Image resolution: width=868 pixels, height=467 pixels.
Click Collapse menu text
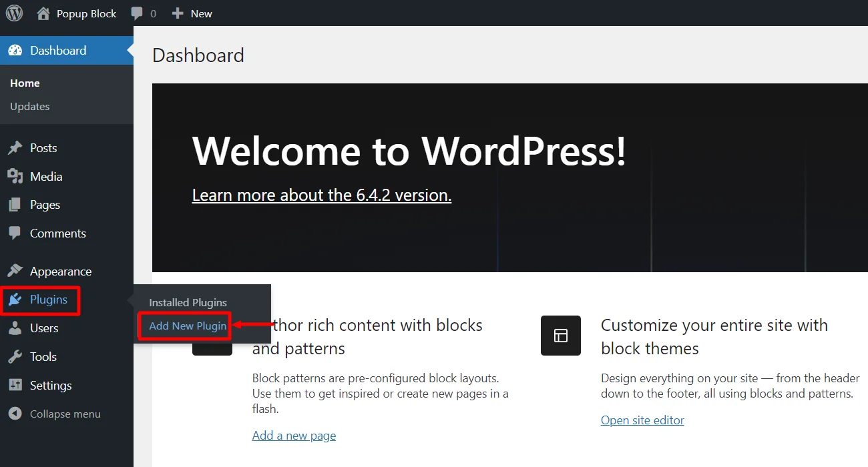pyautogui.click(x=65, y=414)
